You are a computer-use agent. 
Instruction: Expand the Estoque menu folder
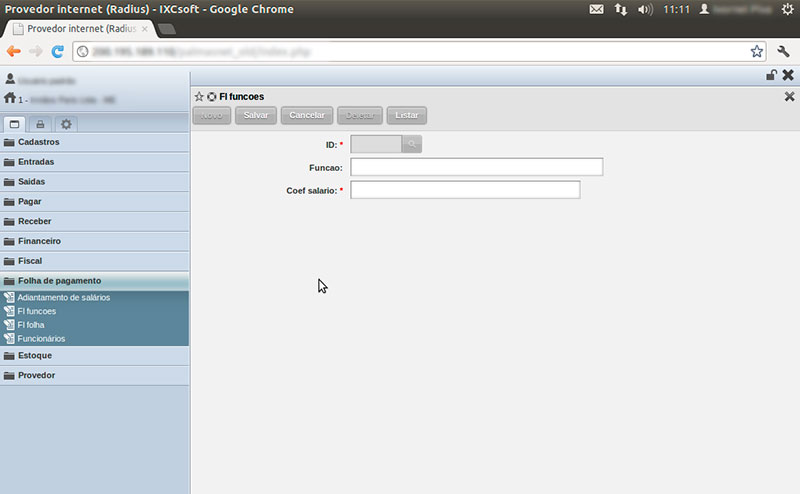94,355
